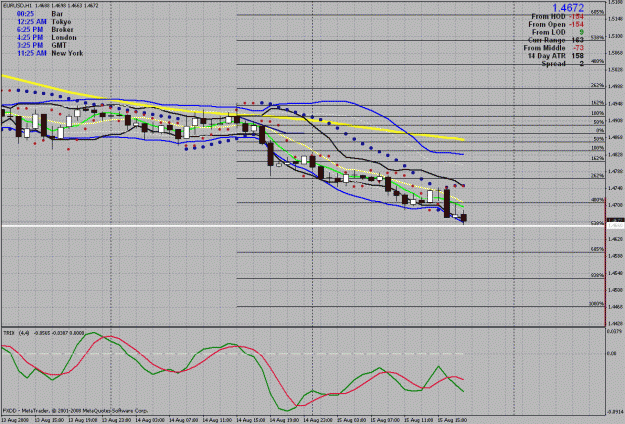Click the "4:25 PM" London time
Image resolution: width=625 pixels, height=424 pixels.
point(30,37)
